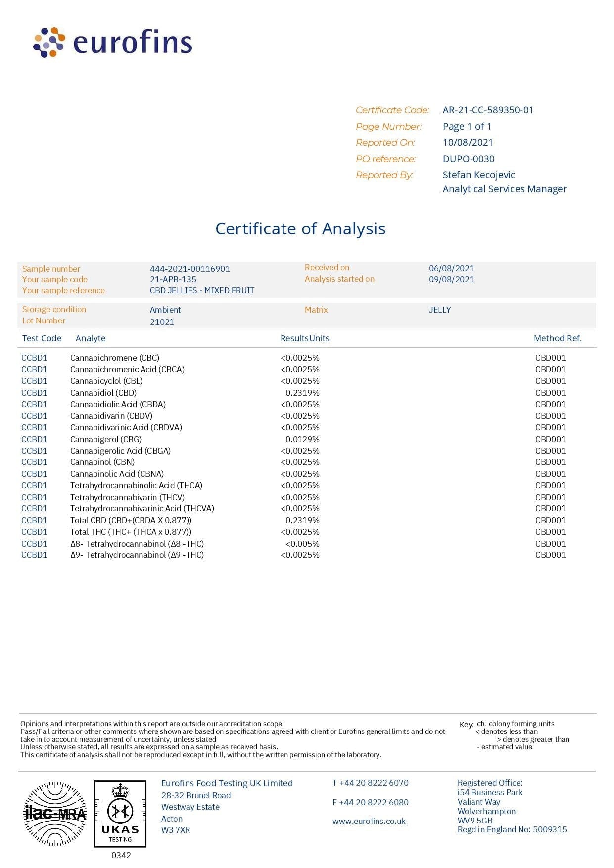Click the Analyte column header
The height and width of the screenshot is (868, 614).
91,338
